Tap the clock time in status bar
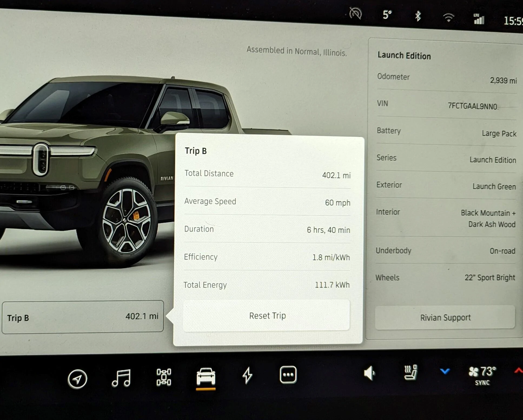This screenshot has height=420, width=523. click(513, 21)
